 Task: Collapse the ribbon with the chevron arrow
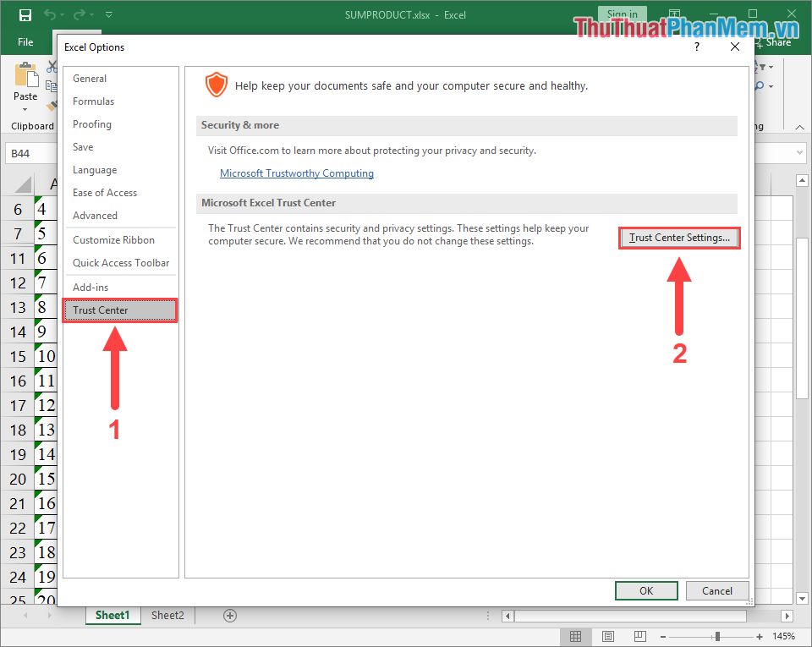(x=799, y=128)
